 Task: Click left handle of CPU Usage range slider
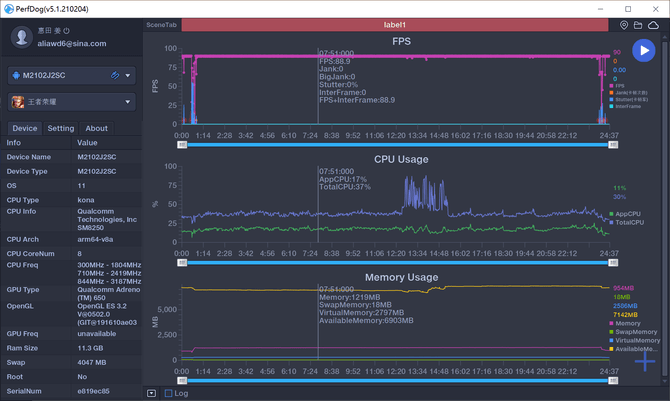(182, 262)
